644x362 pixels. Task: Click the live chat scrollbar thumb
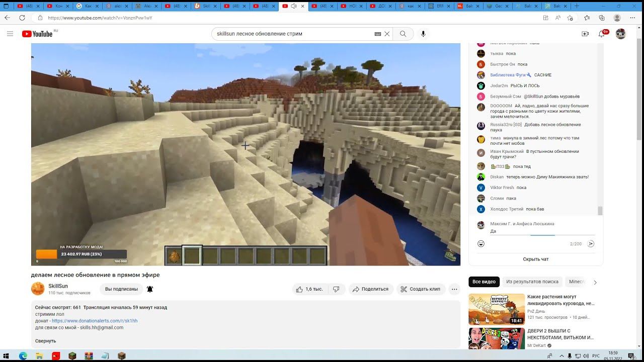[x=600, y=211]
